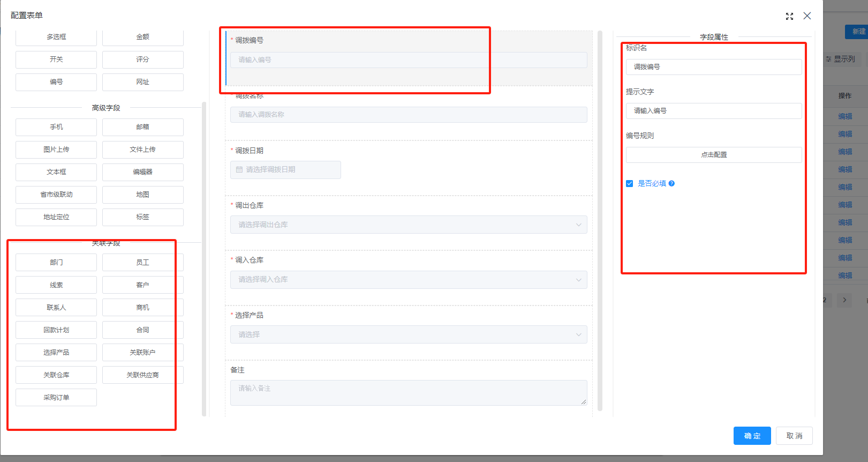The image size is (868, 462).
Task: Click into the 备注 textarea
Action: pos(409,393)
